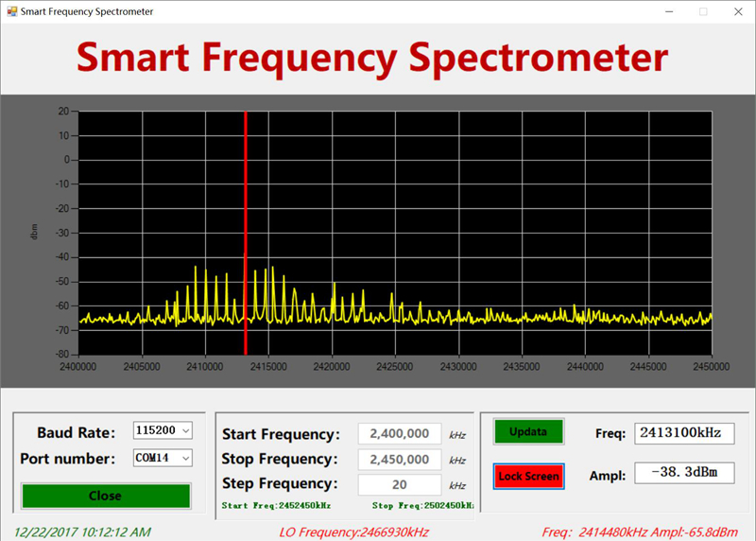Click the Updata button
Image resolution: width=756 pixels, height=541 pixels.
528,431
